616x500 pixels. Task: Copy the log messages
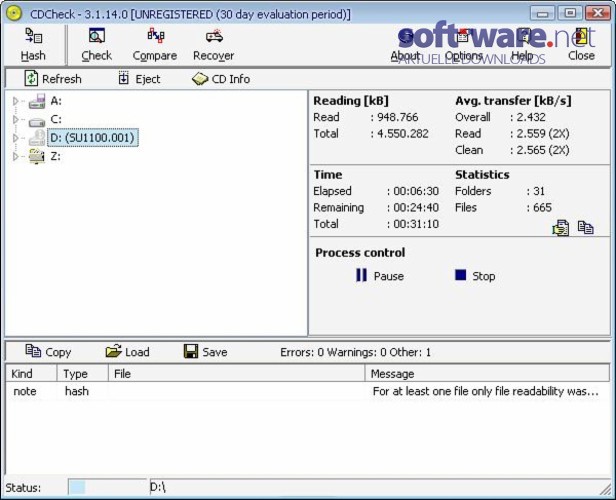point(48,352)
